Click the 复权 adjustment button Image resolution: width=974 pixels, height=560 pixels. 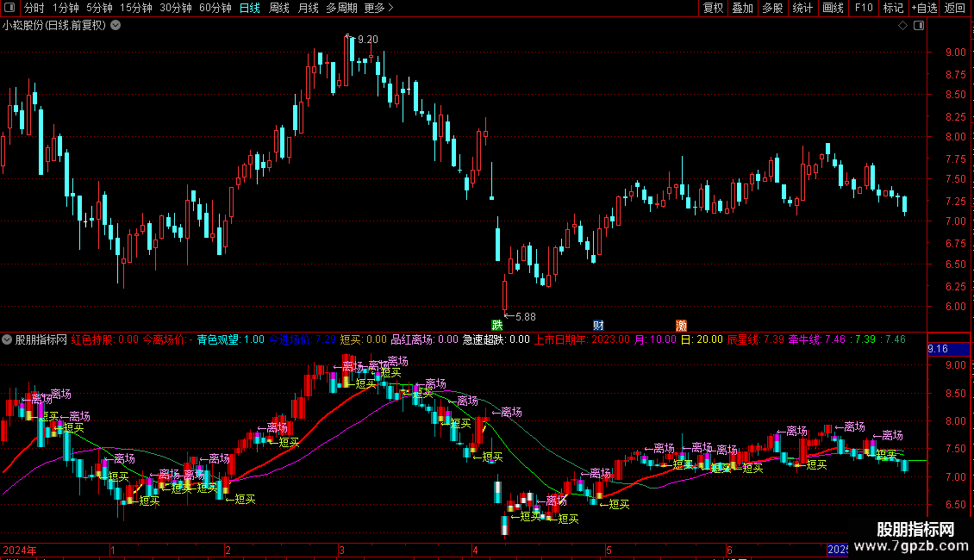(x=713, y=8)
